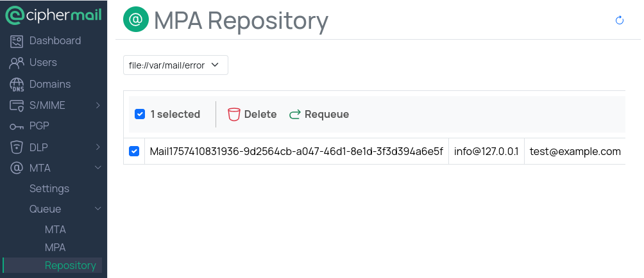Click the PGP key icon
The image size is (644, 278).
tap(17, 126)
